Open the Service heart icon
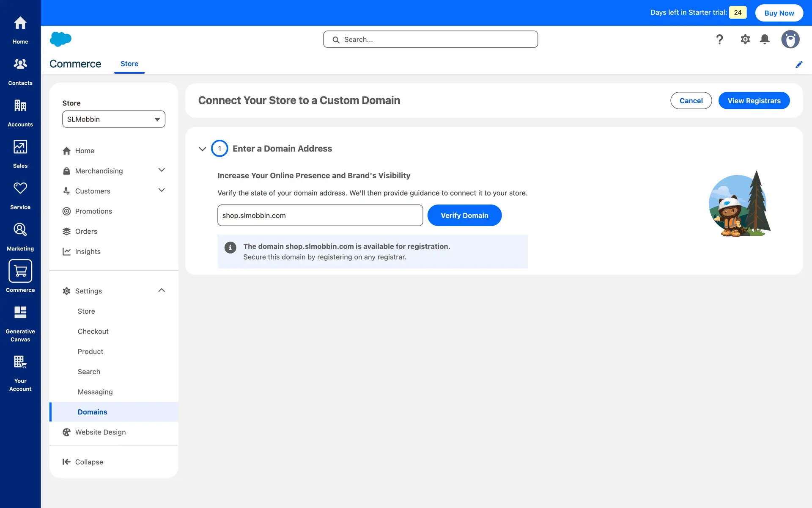 (20, 195)
